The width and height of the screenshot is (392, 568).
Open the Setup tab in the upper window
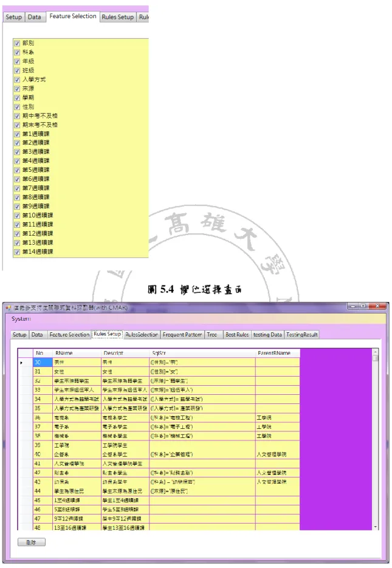[x=14, y=17]
